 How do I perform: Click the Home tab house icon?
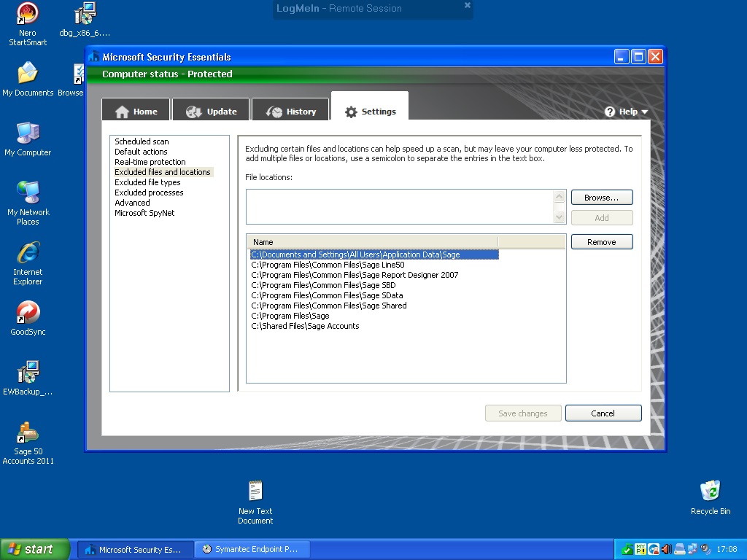tap(122, 112)
